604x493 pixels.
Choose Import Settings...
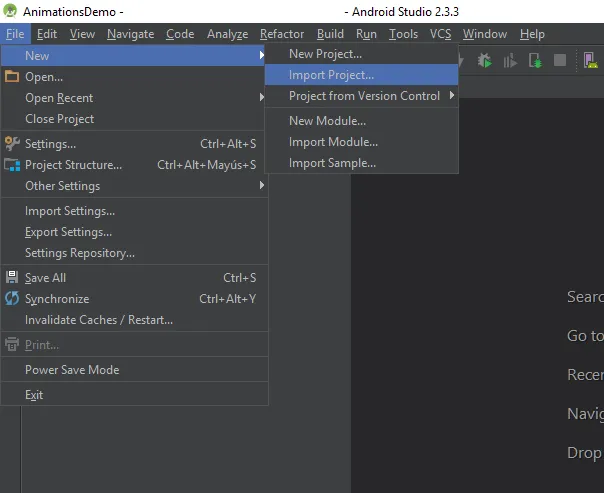pos(134,211)
